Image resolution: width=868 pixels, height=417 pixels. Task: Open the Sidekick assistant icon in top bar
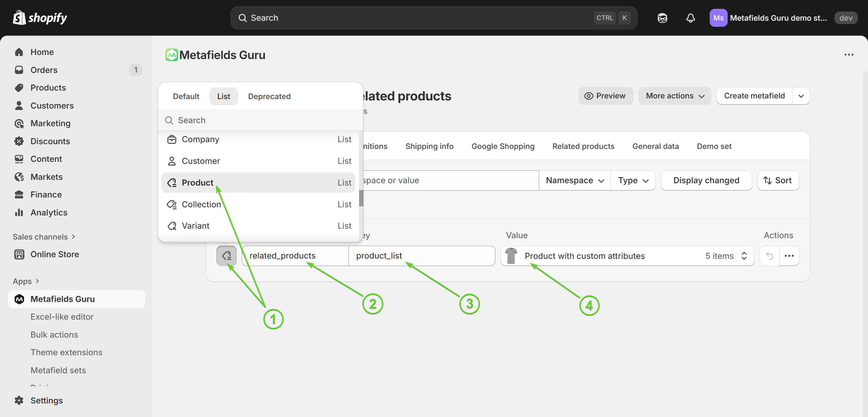click(662, 18)
